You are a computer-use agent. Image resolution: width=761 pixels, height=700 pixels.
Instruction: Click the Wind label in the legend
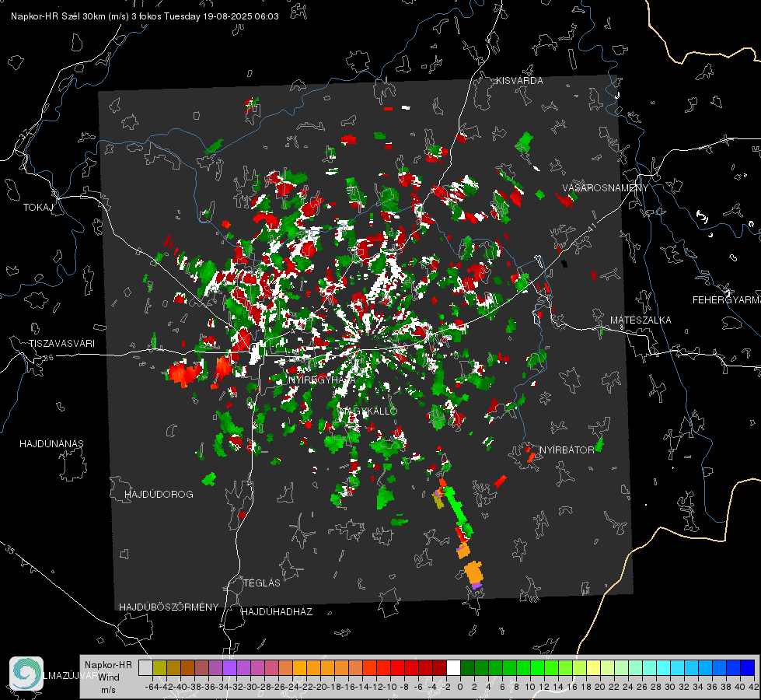click(109, 677)
